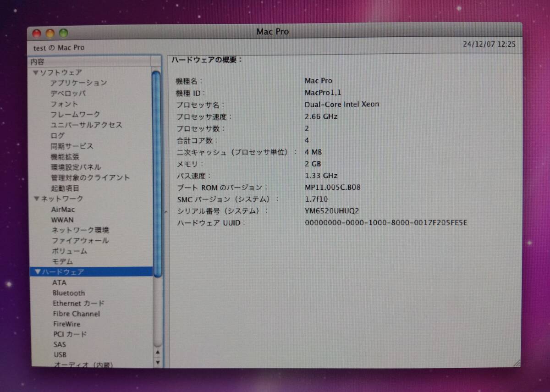The width and height of the screenshot is (550, 392).
Task: Select 管理対象のクライアント in the sidebar
Action: point(90,178)
